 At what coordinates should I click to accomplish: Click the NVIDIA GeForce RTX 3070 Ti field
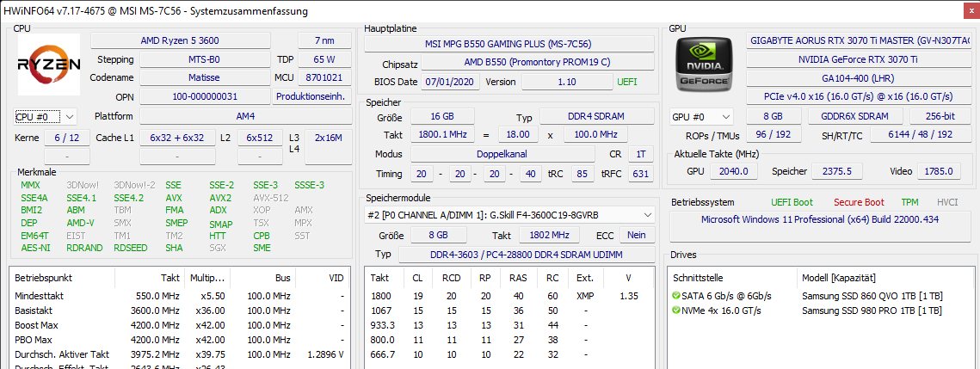coord(859,60)
